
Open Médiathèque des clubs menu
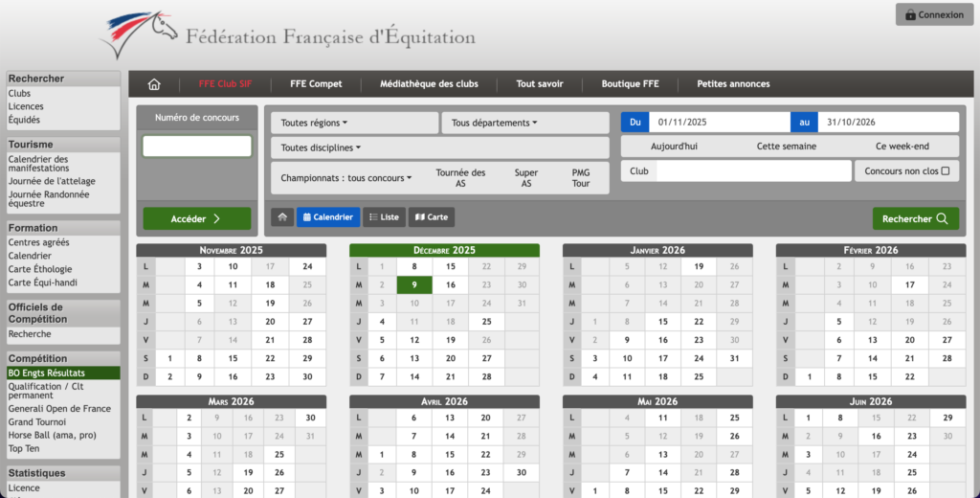429,84
